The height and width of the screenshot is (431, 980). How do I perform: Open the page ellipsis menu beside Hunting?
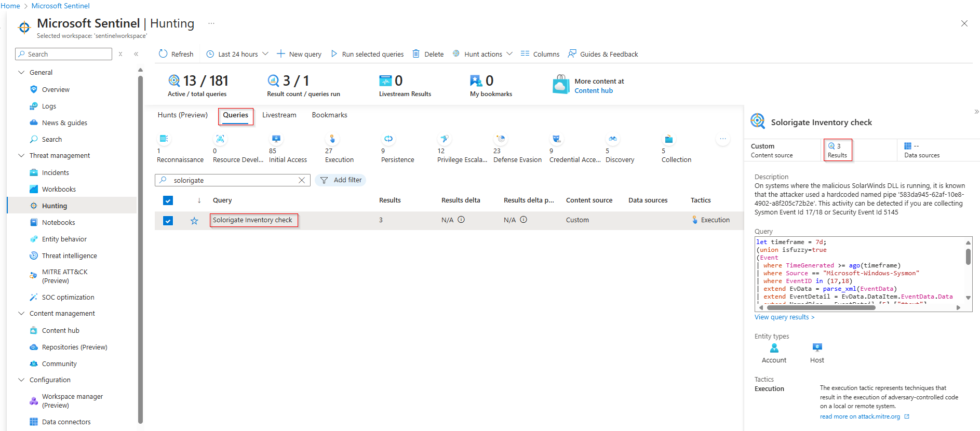[x=211, y=23]
